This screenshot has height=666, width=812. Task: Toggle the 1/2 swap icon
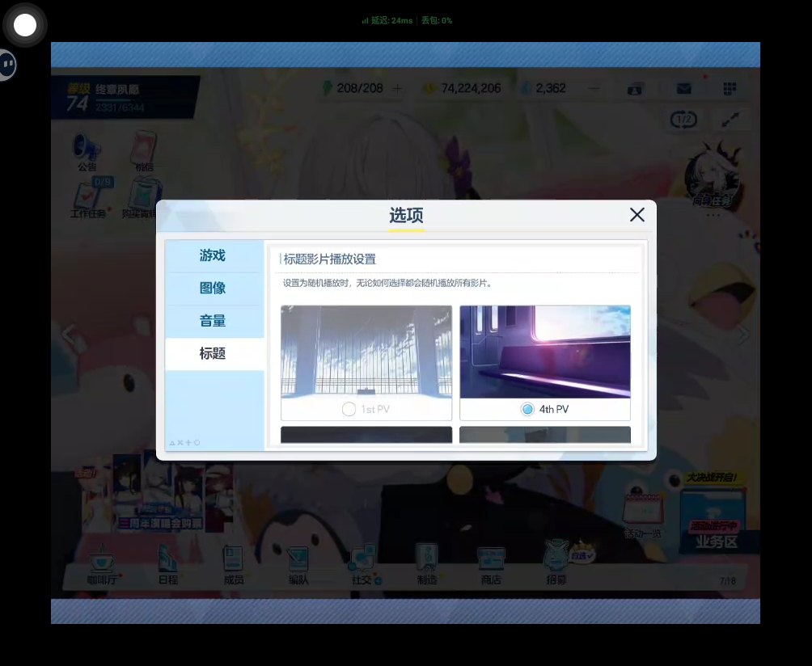[683, 120]
